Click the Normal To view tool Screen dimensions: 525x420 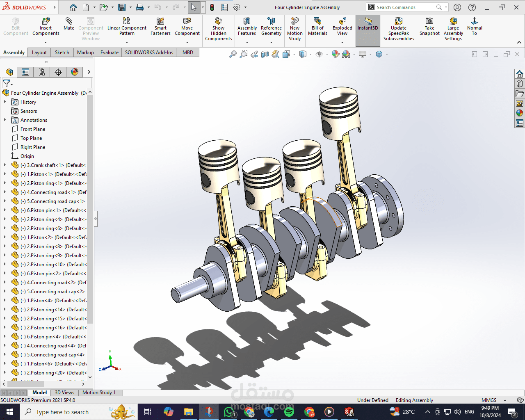[x=475, y=27]
